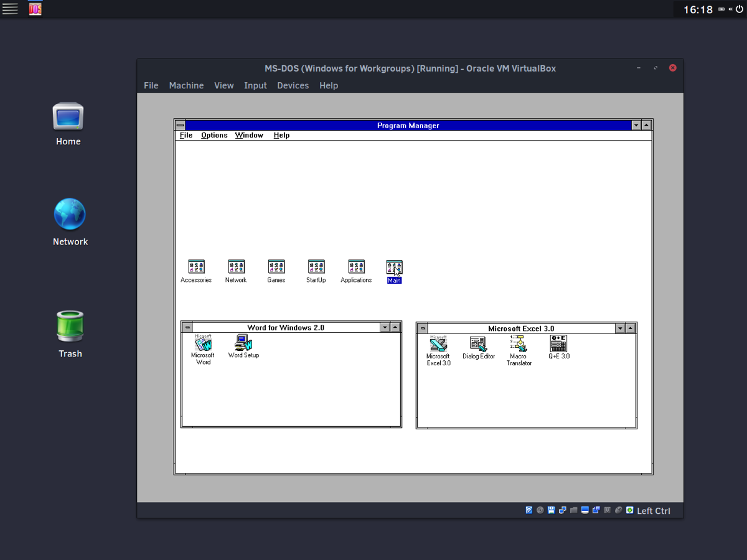This screenshot has height=560, width=747.
Task: Open the hamburger applications menu in panel
Action: [10, 9]
